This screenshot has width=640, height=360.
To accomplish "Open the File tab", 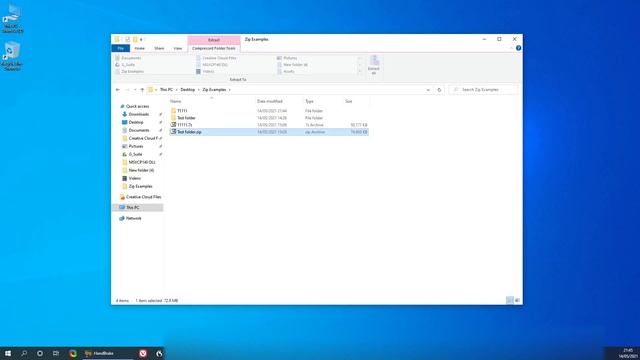I will [x=121, y=48].
